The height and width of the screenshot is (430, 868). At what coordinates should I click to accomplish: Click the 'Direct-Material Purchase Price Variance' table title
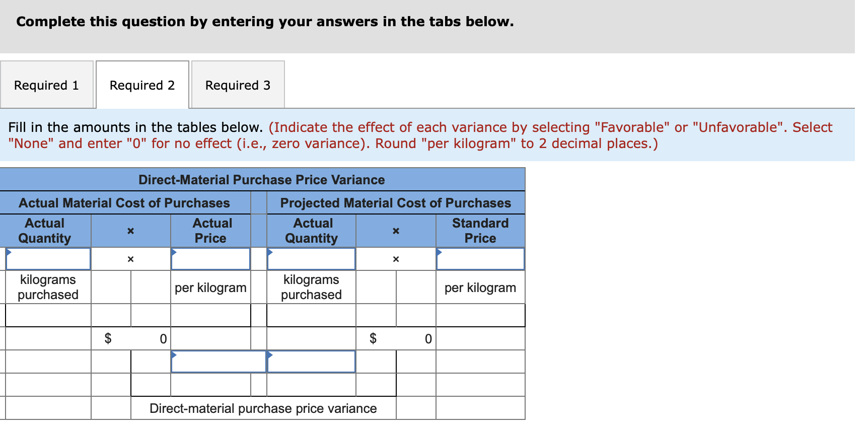[262, 180]
